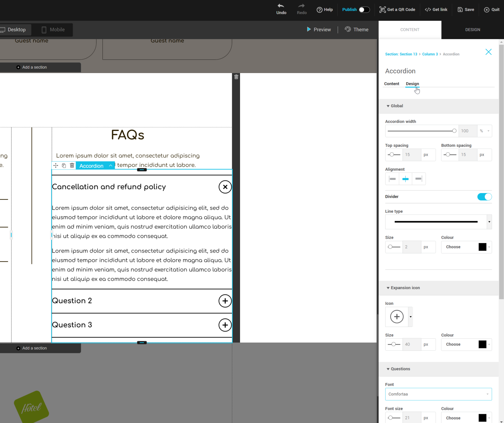This screenshot has height=423, width=504.
Task: Click the Top spacing value field
Action: tap(412, 155)
